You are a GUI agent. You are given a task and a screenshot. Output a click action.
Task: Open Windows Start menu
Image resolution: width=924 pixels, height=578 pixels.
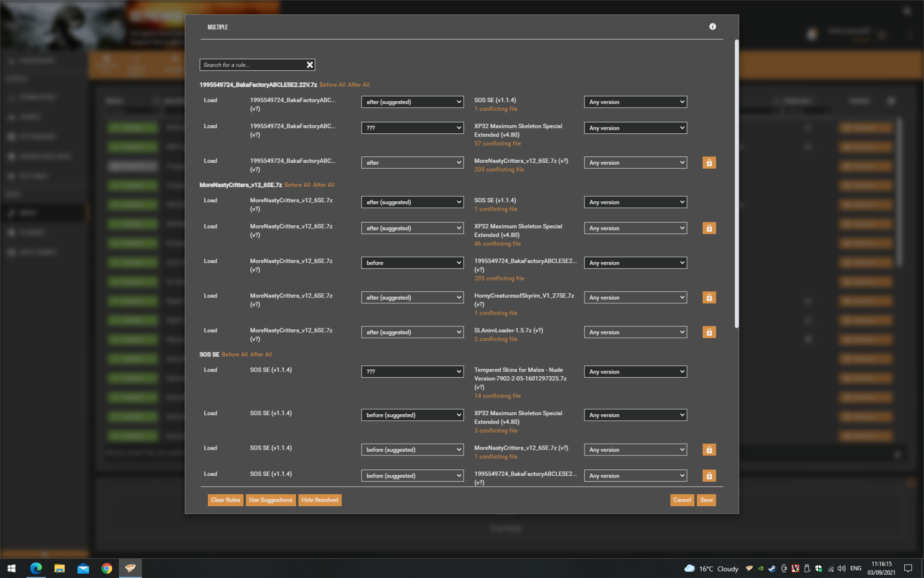click(x=12, y=568)
